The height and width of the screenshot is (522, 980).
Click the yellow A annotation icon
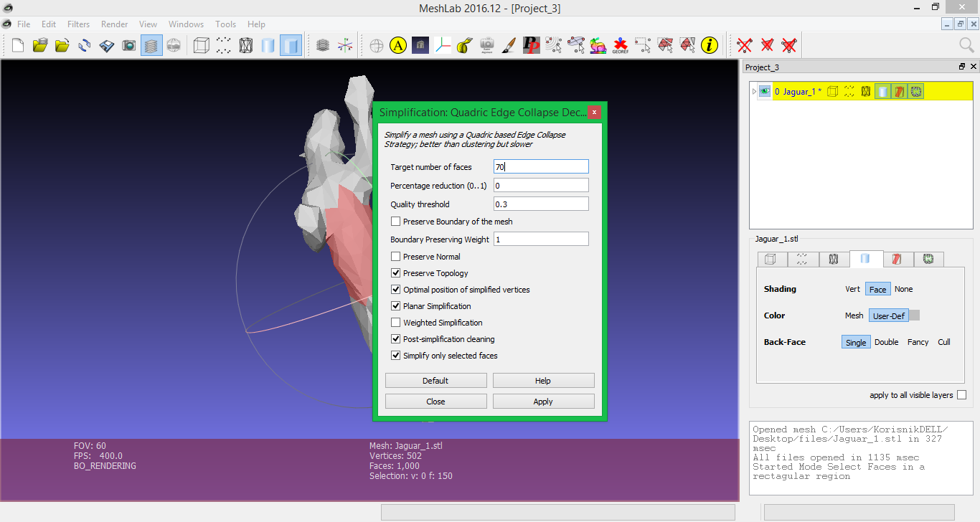click(x=398, y=46)
